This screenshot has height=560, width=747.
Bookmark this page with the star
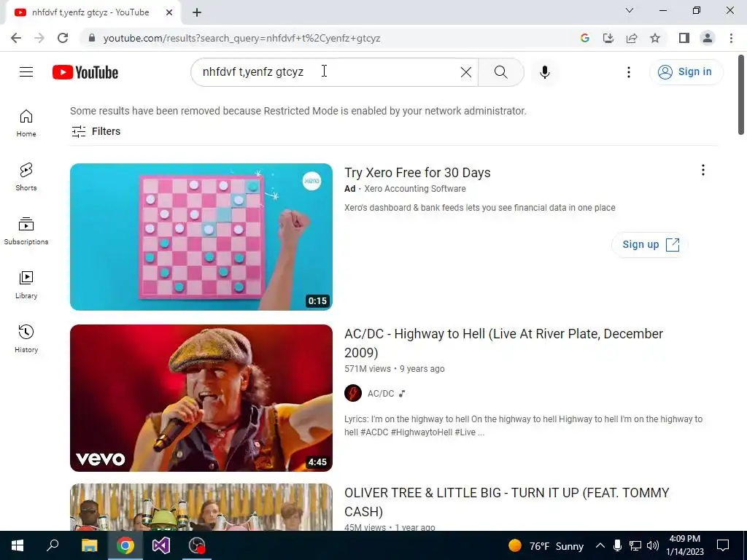(655, 38)
